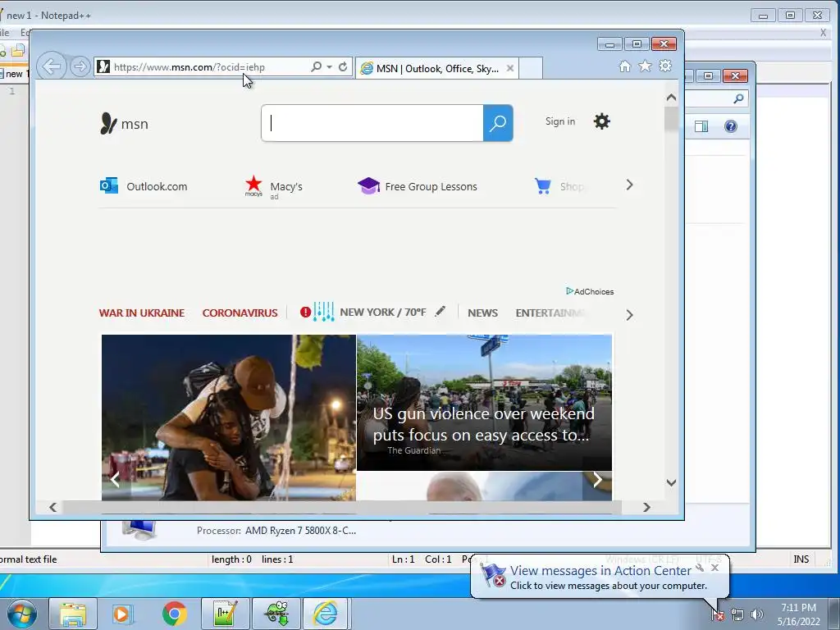
Task: Open the volume speaker tray icon
Action: (757, 614)
